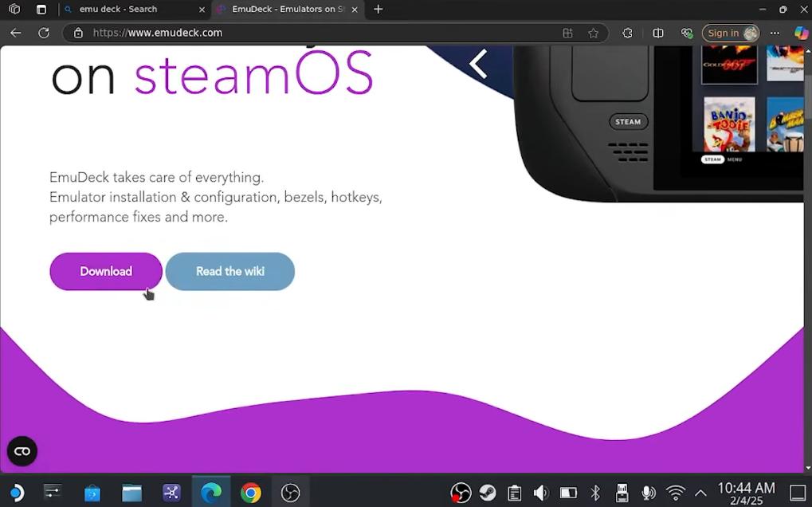Go back with browser back arrow
Image resolution: width=812 pixels, height=507 pixels.
point(15,33)
